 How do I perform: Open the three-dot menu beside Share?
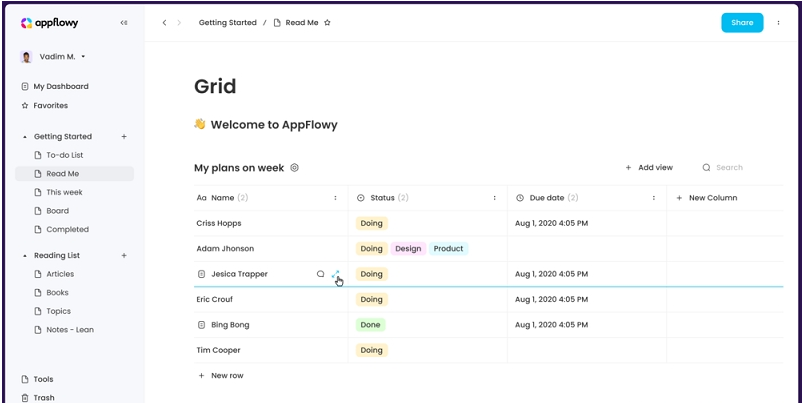(x=778, y=23)
